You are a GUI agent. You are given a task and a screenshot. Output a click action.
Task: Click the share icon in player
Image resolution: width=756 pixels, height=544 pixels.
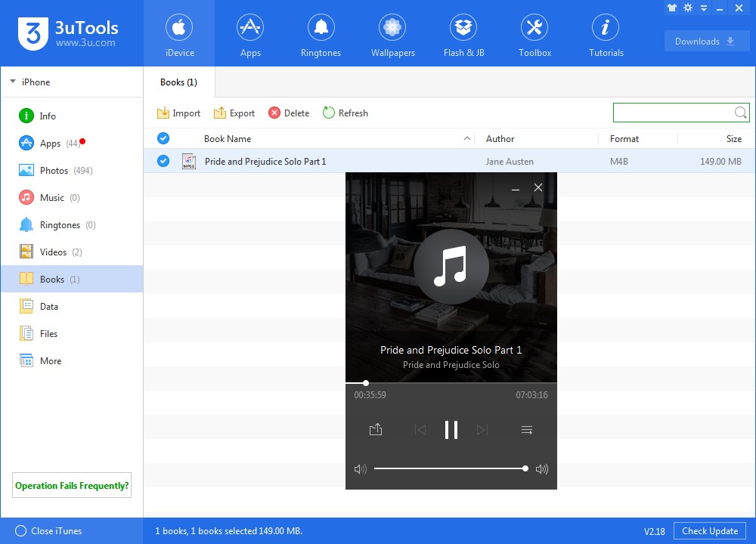click(x=376, y=430)
